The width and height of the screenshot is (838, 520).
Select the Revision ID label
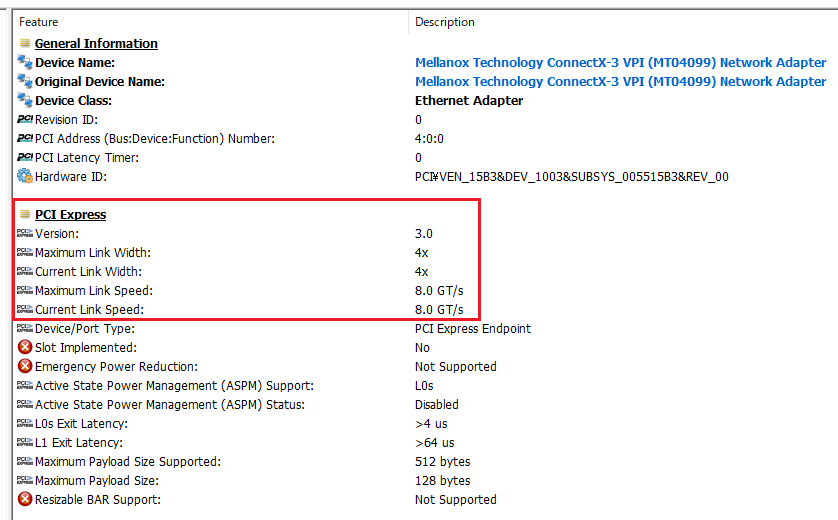pos(66,119)
